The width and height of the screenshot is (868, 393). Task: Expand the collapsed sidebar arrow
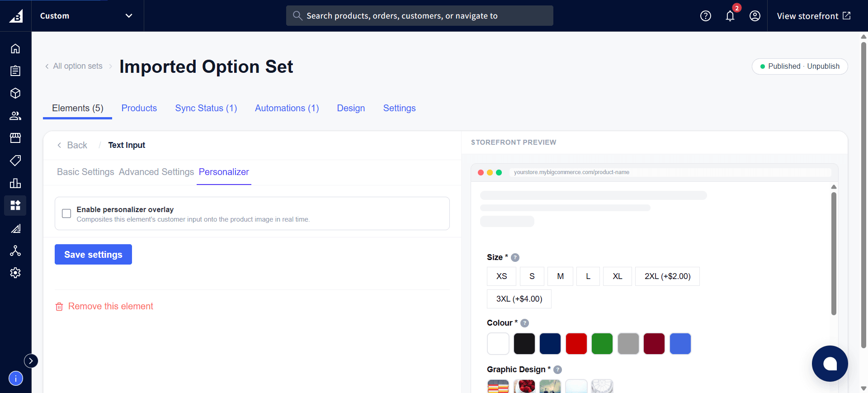(x=31, y=360)
